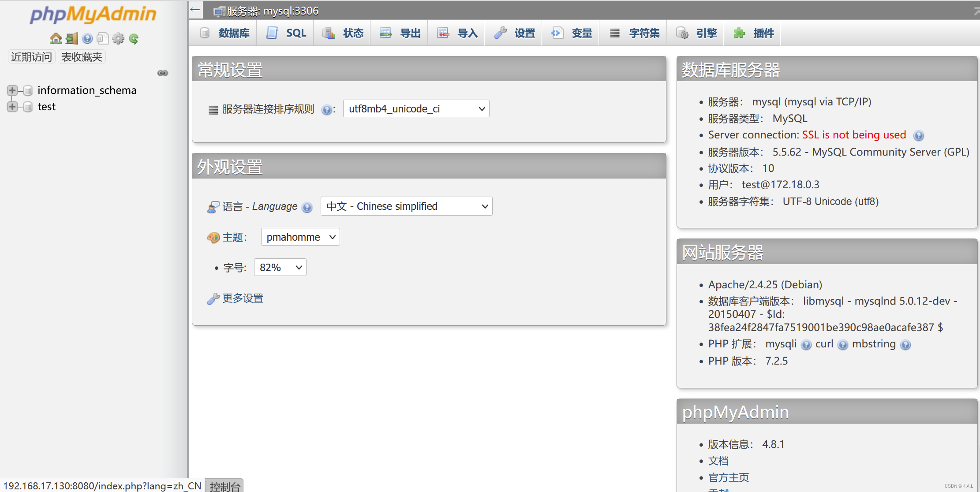Image resolution: width=980 pixels, height=492 pixels.
Task: Open the 控制台 console at the bottom
Action: [225, 485]
